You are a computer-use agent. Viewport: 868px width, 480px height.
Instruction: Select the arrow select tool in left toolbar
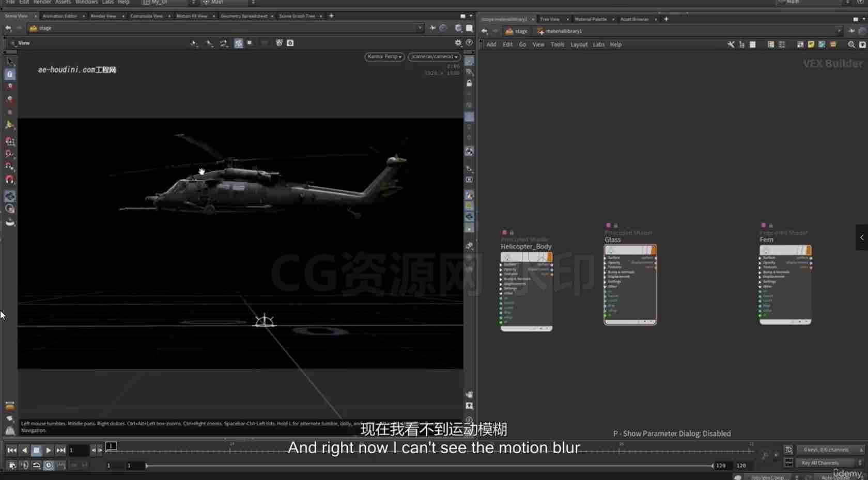[10, 61]
